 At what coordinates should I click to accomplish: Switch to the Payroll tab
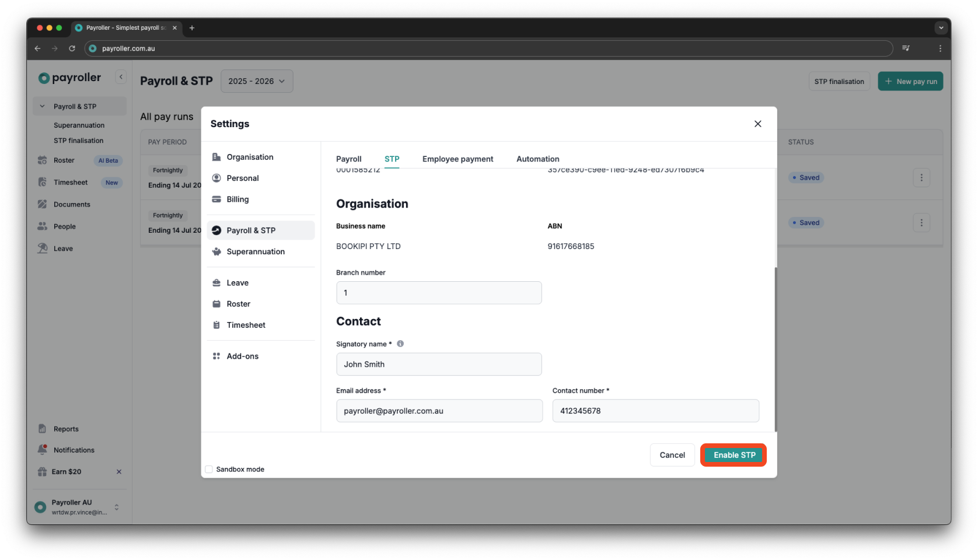pyautogui.click(x=349, y=159)
